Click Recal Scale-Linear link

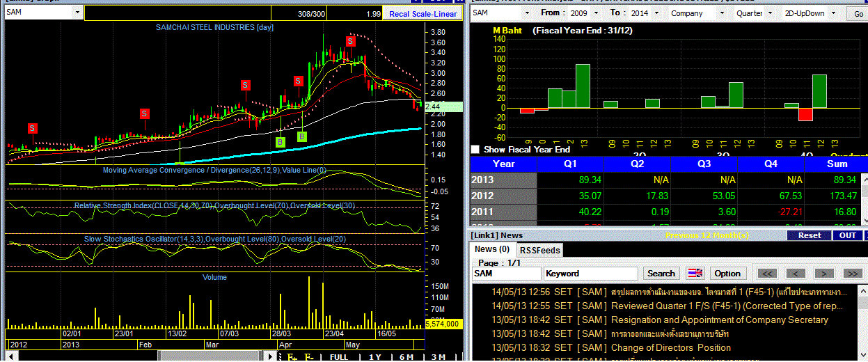423,14
